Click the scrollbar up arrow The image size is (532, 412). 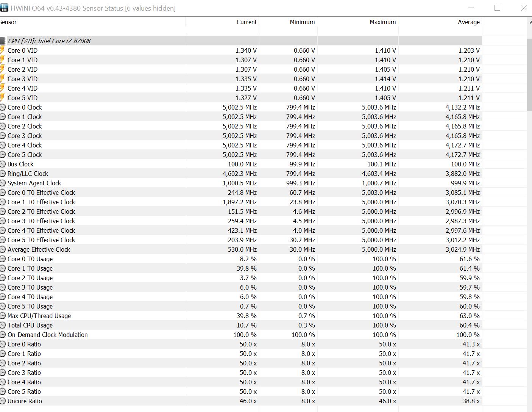click(x=530, y=23)
